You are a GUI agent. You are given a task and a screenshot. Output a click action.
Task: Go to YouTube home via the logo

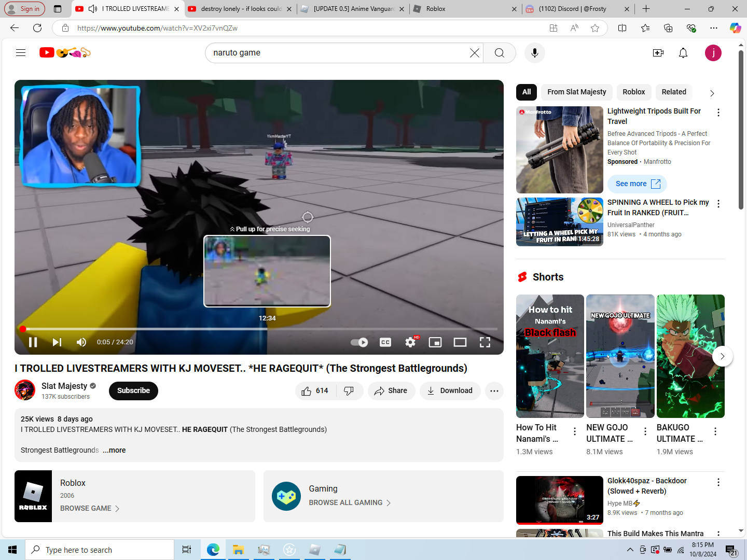[x=65, y=52]
